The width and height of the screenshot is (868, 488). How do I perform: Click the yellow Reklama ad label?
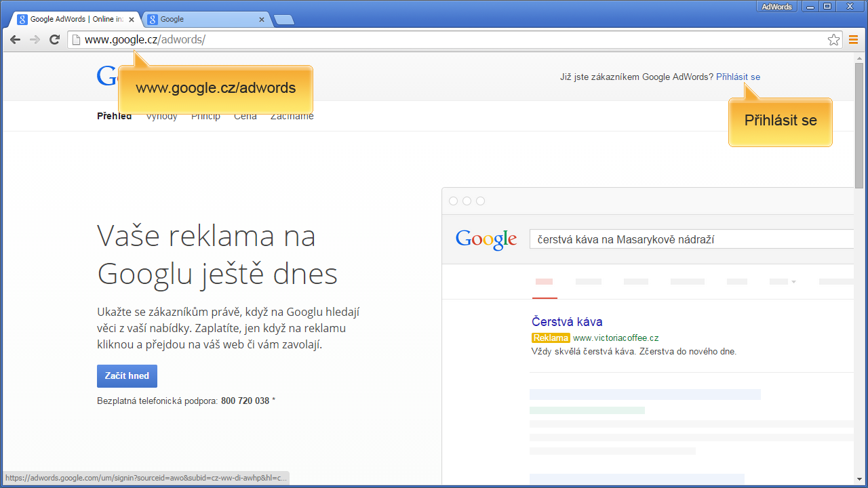551,338
